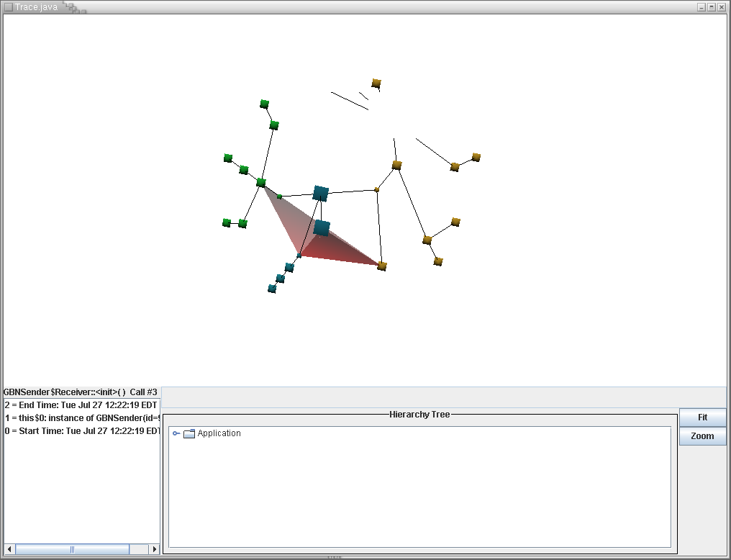The image size is (731, 560).
Task: Select the "0 = Start Time" entry
Action: click(81, 431)
